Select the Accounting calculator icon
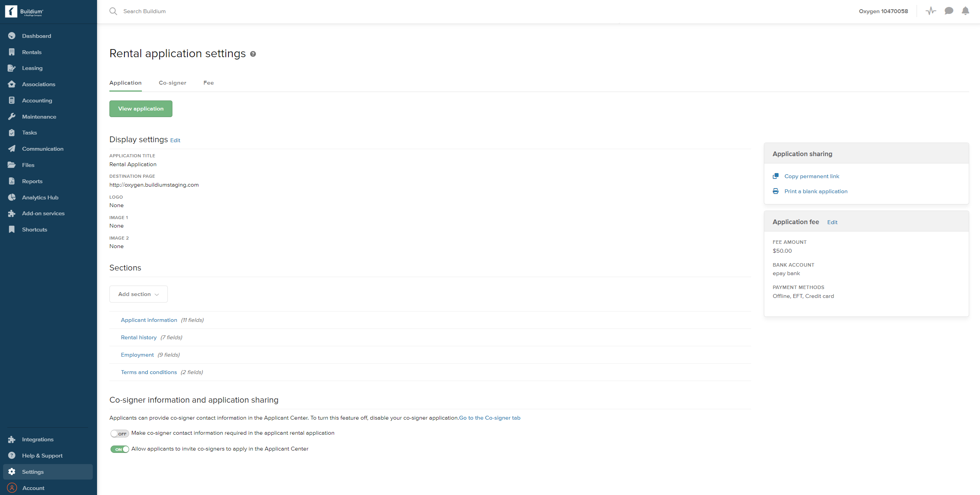The height and width of the screenshot is (495, 980). pyautogui.click(x=12, y=100)
